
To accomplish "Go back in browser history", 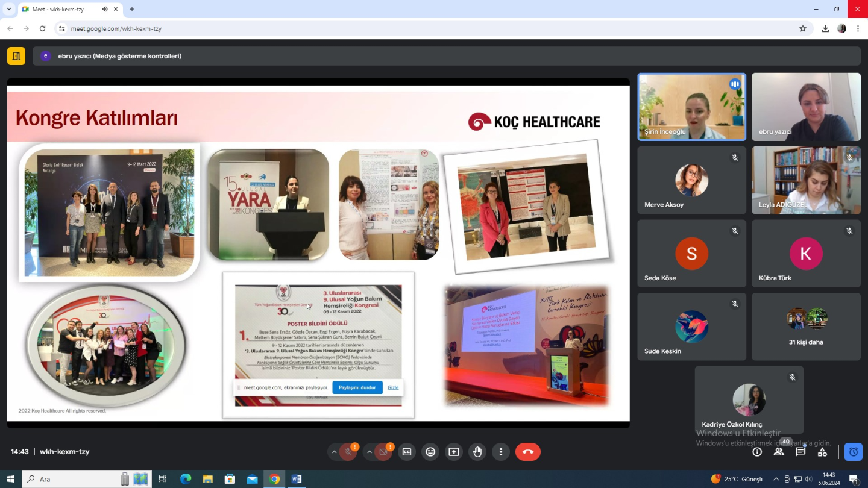I will (10, 28).
